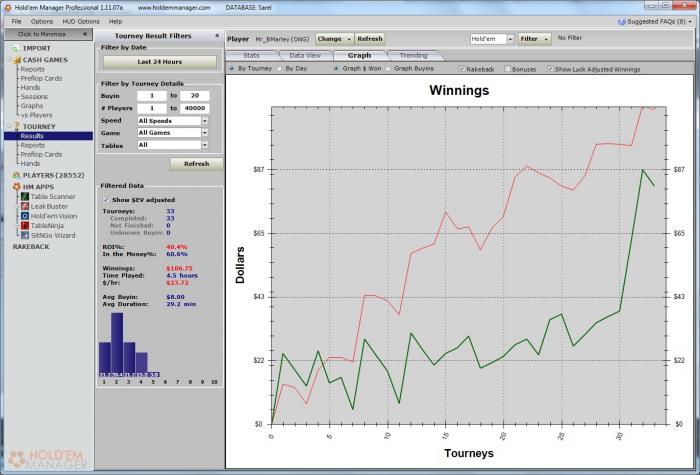Screen dimensions: 700x475
Task: Click the Last 24 Hours button
Action: (160, 62)
